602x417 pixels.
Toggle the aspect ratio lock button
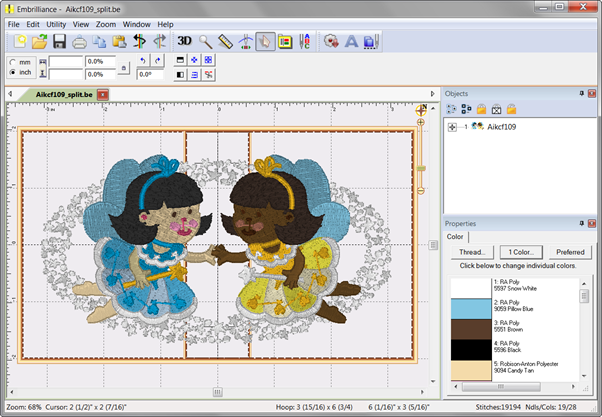click(x=123, y=68)
